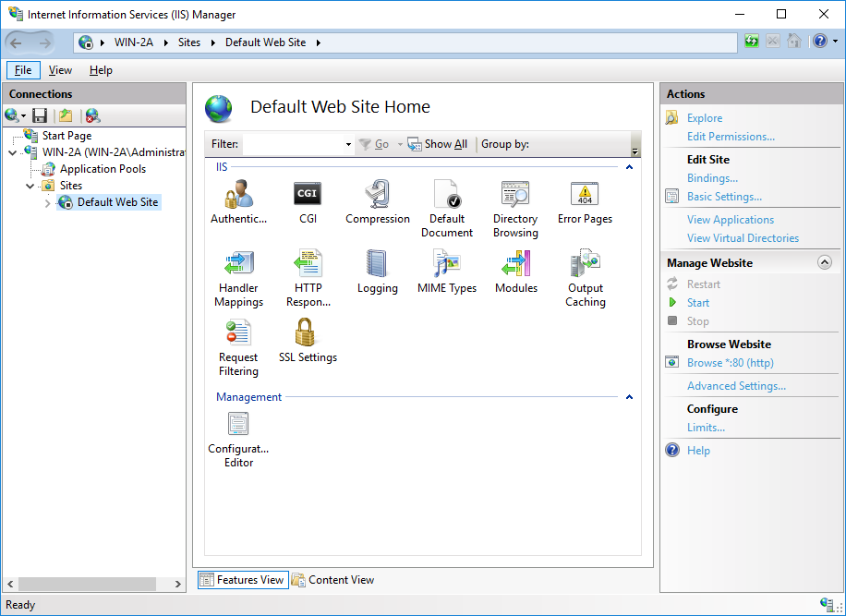Open the Compression feature
The height and width of the screenshot is (616, 846).
(x=377, y=196)
